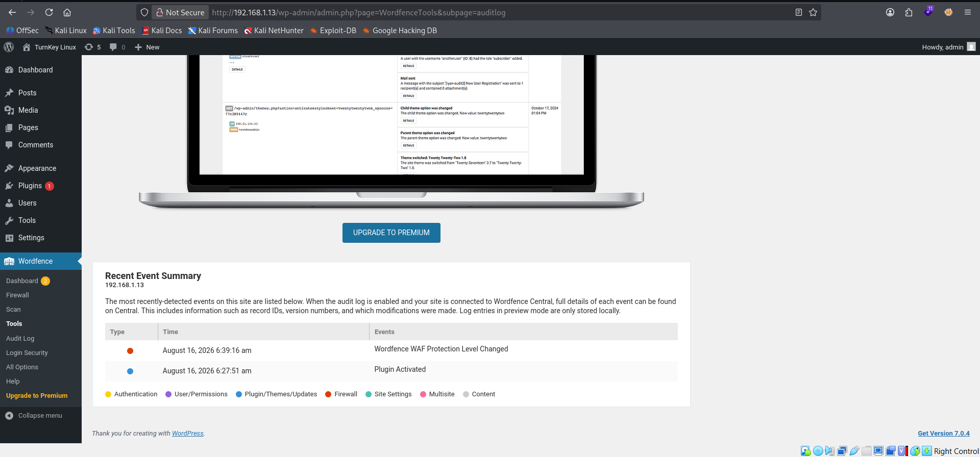Open browser extensions puzzle icon

909,12
